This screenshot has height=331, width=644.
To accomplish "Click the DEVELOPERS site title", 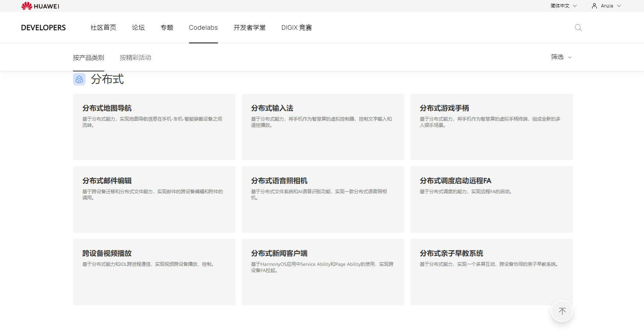I will pos(43,28).
